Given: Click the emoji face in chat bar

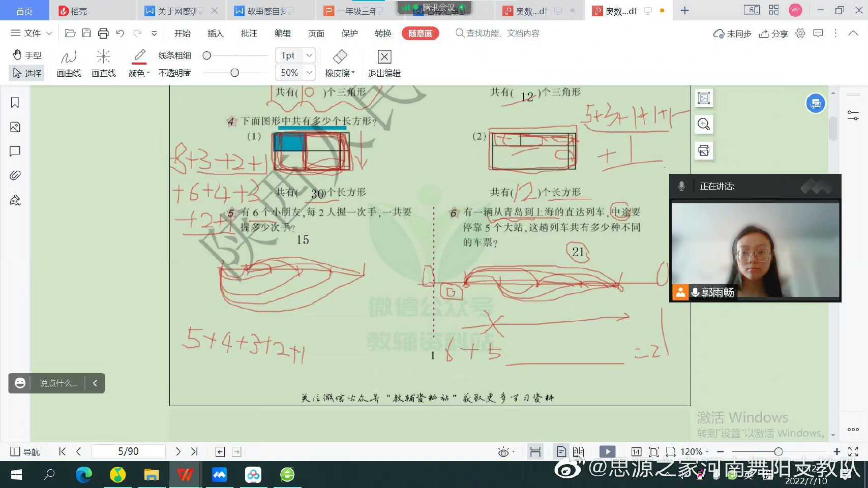Looking at the screenshot, I should pos(20,383).
